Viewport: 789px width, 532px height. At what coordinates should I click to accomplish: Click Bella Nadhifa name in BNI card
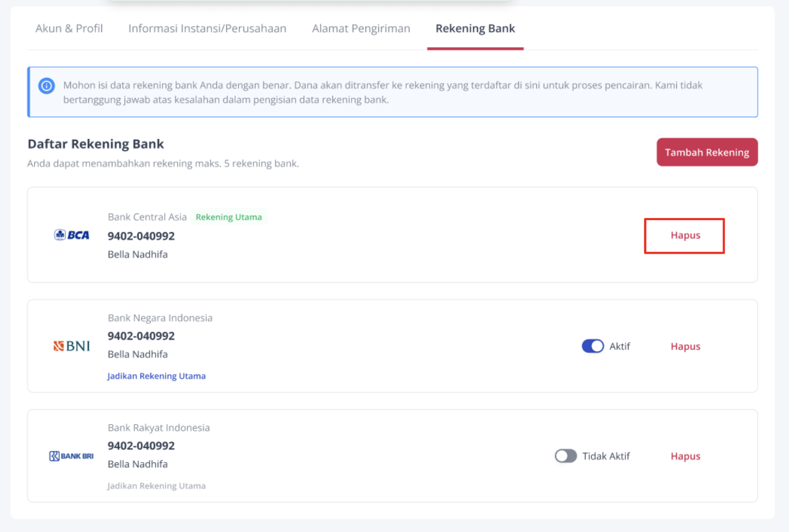(137, 355)
